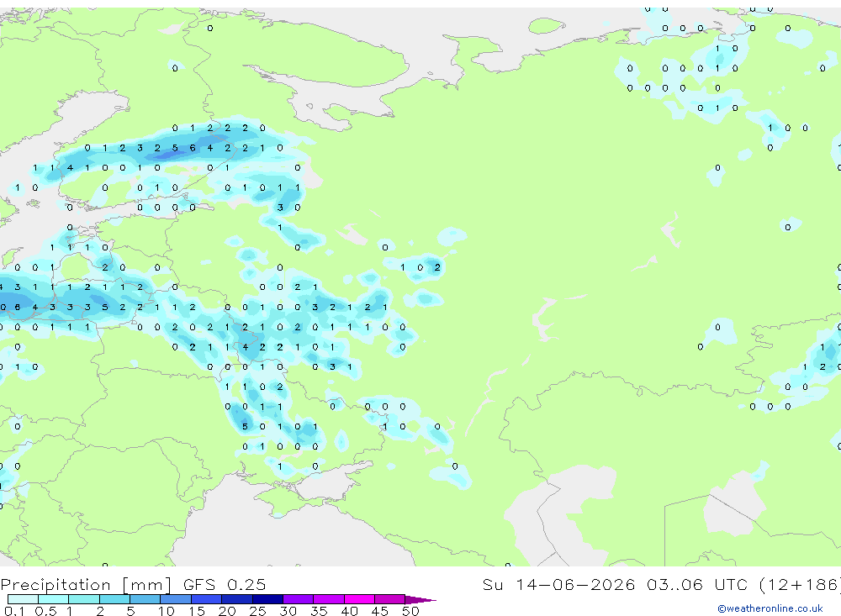841x616 pixels.
Task: Click the 35–40 mm purple legend swatch
Action: click(329, 599)
